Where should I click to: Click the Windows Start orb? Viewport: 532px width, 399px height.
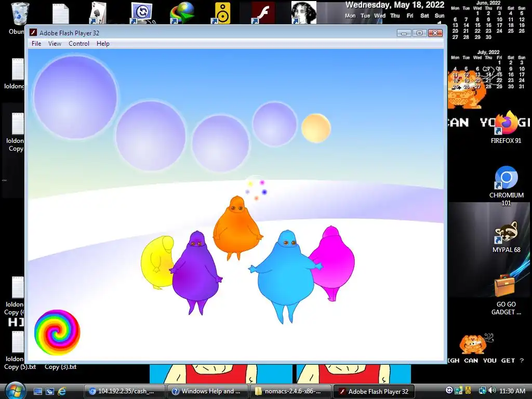(15, 391)
